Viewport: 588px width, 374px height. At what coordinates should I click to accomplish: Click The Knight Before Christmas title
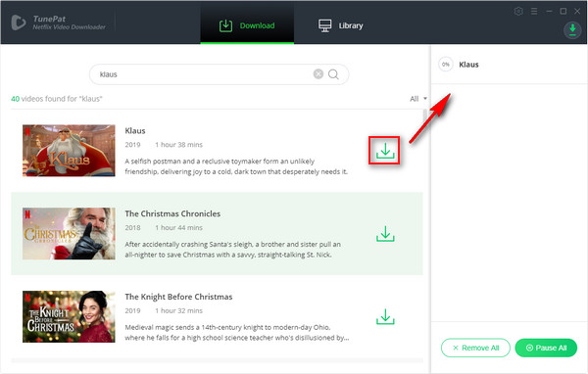pos(178,297)
